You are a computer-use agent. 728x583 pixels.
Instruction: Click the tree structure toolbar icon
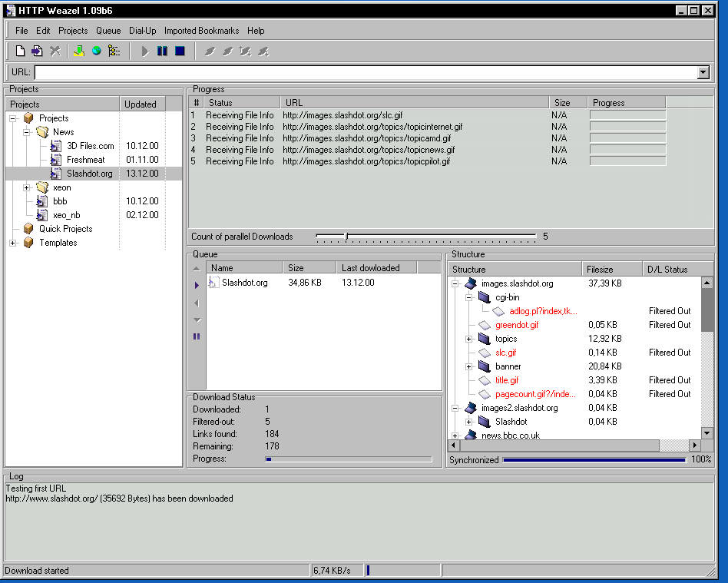pyautogui.click(x=114, y=51)
